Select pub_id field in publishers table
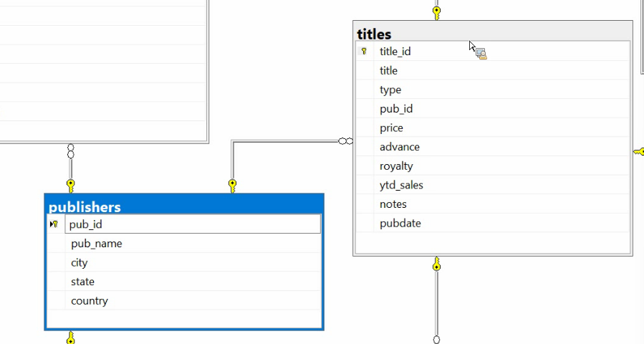Viewport: 644px width, 344px height. (x=193, y=224)
